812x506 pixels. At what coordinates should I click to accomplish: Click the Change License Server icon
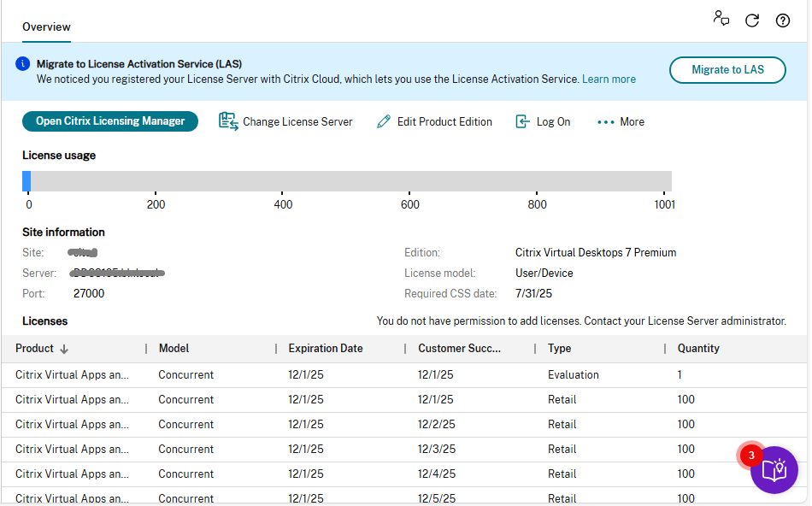(228, 121)
